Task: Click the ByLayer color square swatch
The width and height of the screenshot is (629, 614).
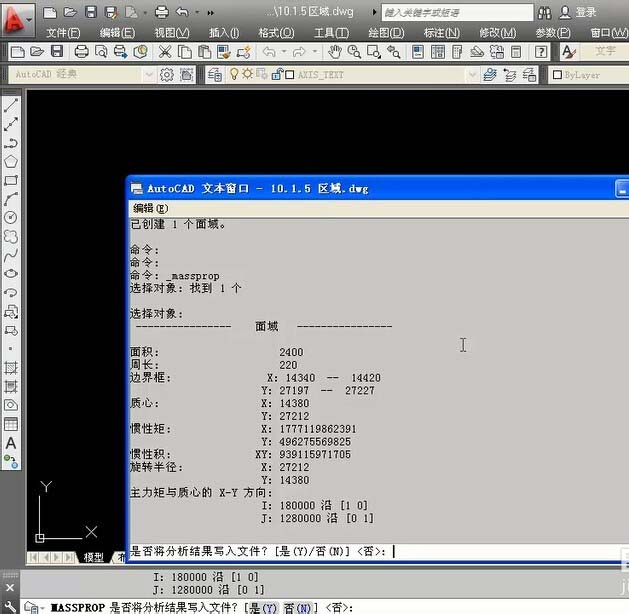Action: point(557,75)
